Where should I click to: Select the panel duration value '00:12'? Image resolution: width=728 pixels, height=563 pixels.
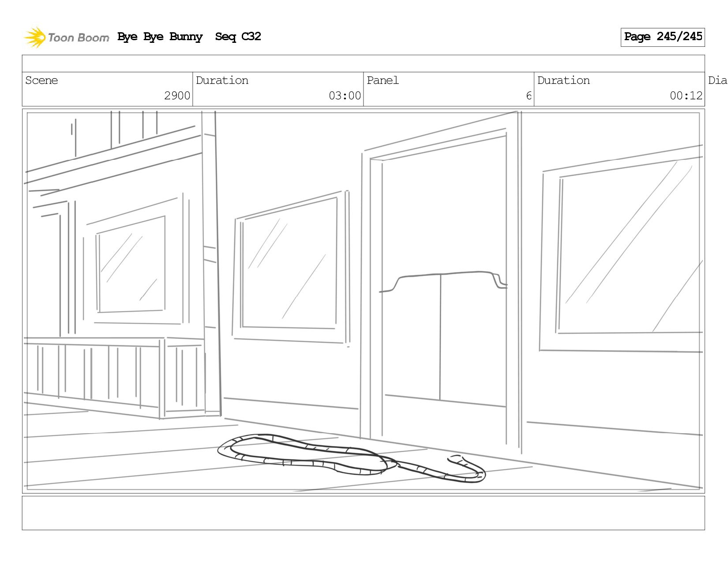[686, 96]
